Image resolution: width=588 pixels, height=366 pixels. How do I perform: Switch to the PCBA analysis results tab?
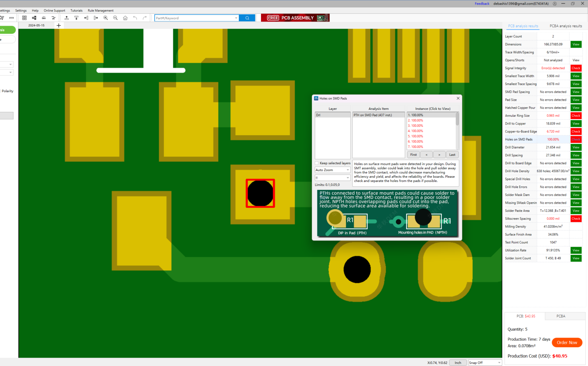(565, 26)
